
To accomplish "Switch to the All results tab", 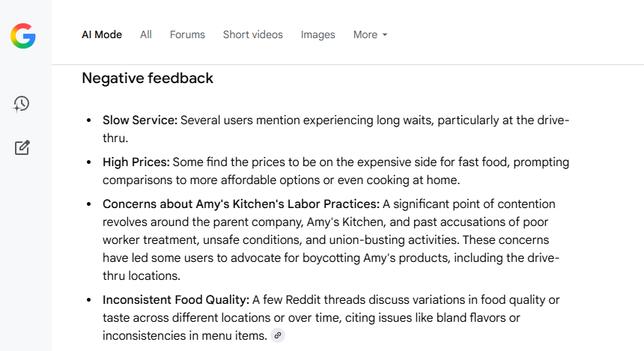I will pyautogui.click(x=146, y=34).
